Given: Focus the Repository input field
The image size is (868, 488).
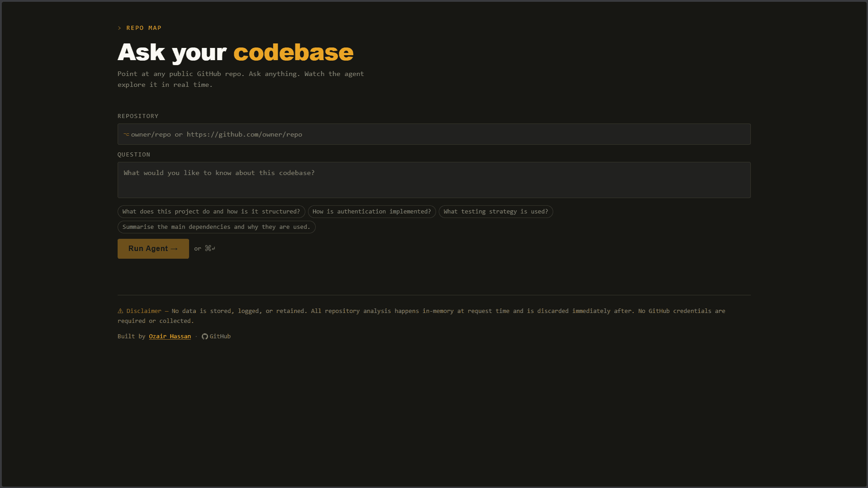Looking at the screenshot, I should coord(434,134).
